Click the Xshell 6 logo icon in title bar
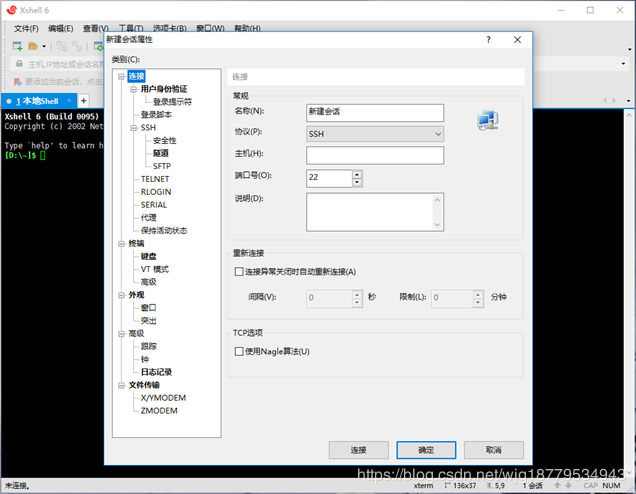Screen dimensions: 636x494 (11, 10)
